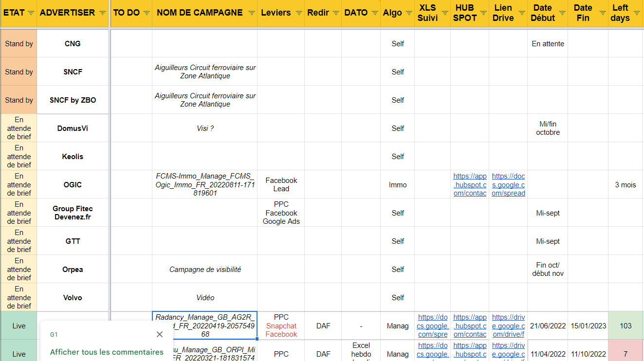Select the 'Vidéo' campaign cell
The width and height of the screenshot is (644, 361).
pos(205,297)
